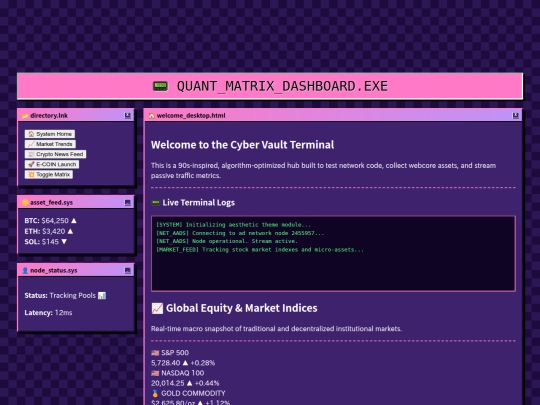
Task: Click the SOL: $145 value
Action: point(42,242)
